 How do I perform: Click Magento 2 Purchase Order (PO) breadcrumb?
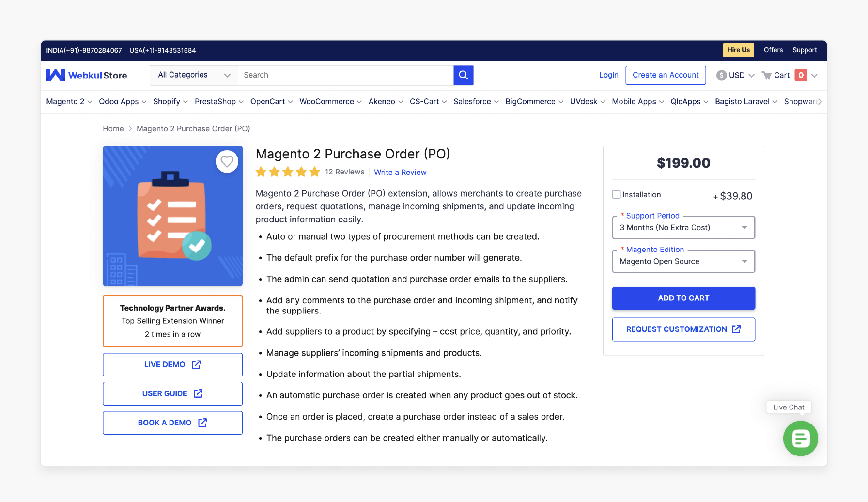coord(193,129)
